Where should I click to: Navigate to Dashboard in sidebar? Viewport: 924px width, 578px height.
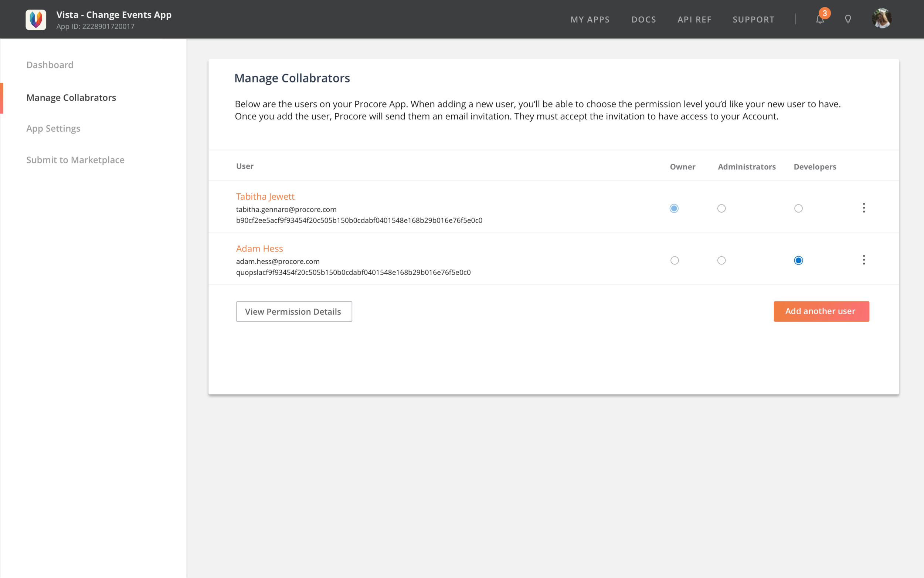point(50,65)
